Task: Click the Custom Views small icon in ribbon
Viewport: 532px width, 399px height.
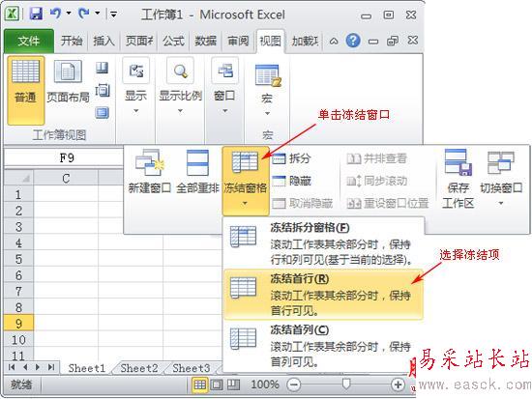Action: pyautogui.click(x=102, y=91)
